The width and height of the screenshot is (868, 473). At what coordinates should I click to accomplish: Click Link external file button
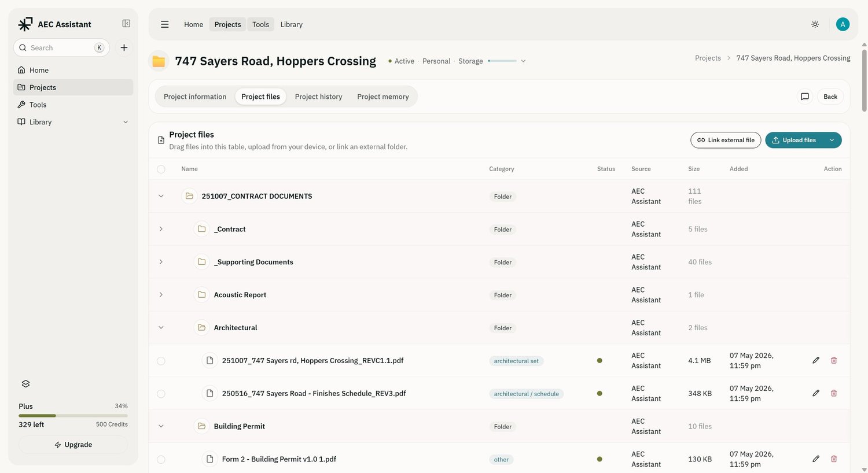coord(726,140)
